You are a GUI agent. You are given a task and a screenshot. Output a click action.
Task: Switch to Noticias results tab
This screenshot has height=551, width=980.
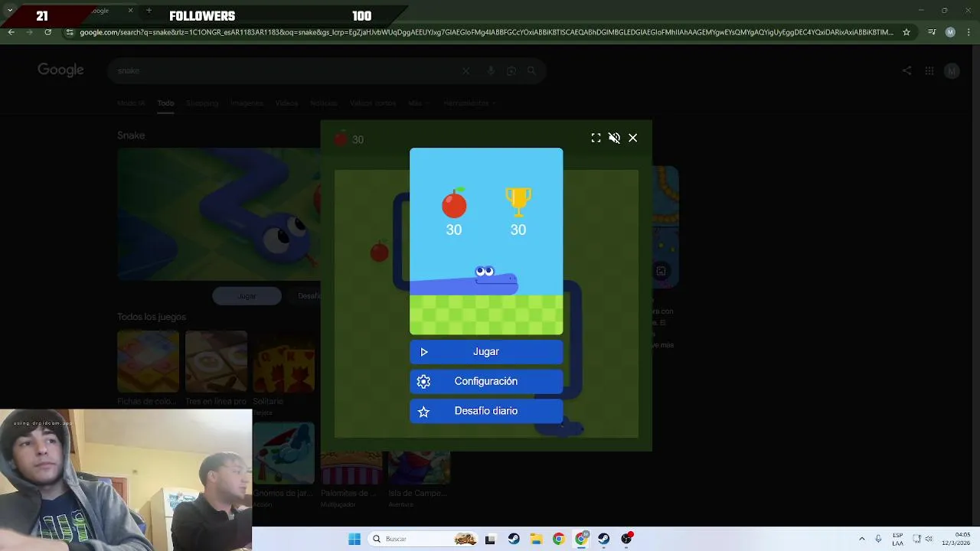pyautogui.click(x=323, y=103)
